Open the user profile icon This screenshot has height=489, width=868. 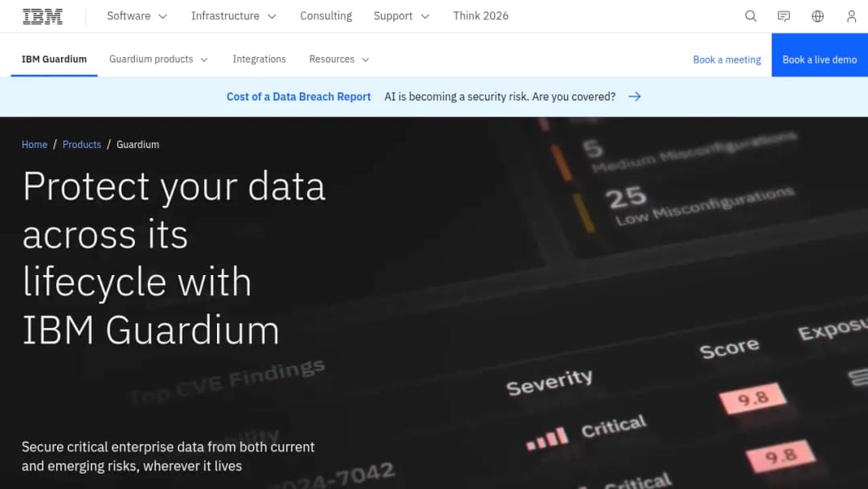[x=851, y=16]
